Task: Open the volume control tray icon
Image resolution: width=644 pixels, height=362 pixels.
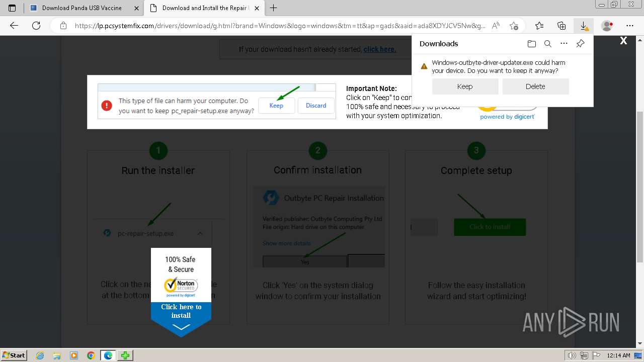Action: click(572, 355)
